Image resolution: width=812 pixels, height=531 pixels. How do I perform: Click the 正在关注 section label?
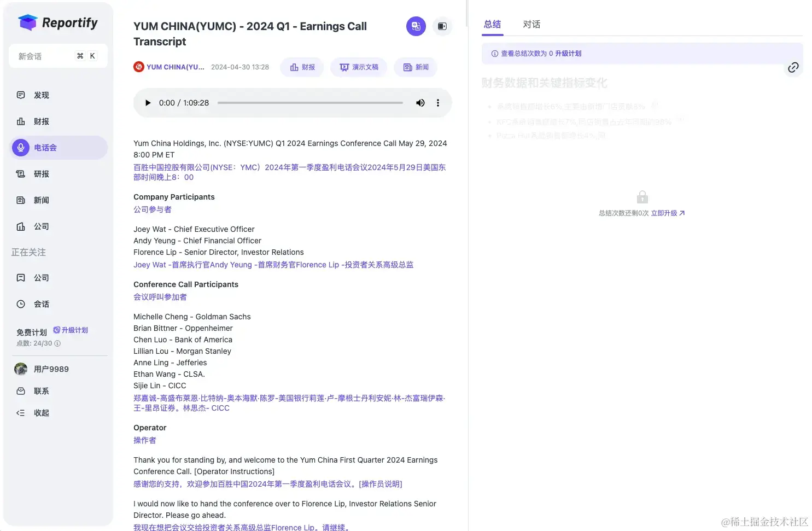point(29,252)
